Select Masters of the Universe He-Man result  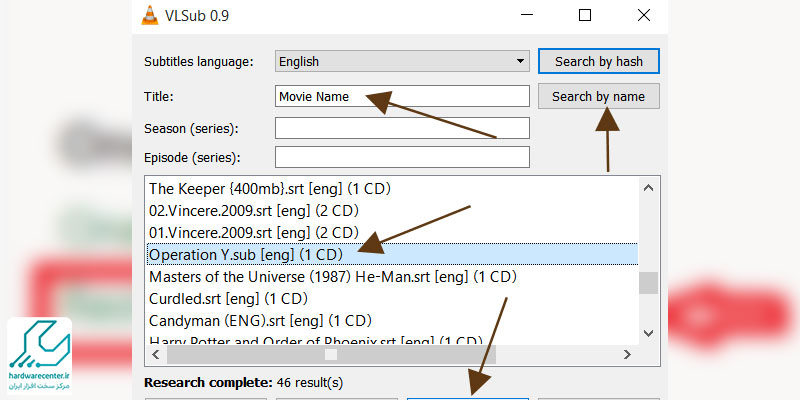pyautogui.click(x=392, y=277)
